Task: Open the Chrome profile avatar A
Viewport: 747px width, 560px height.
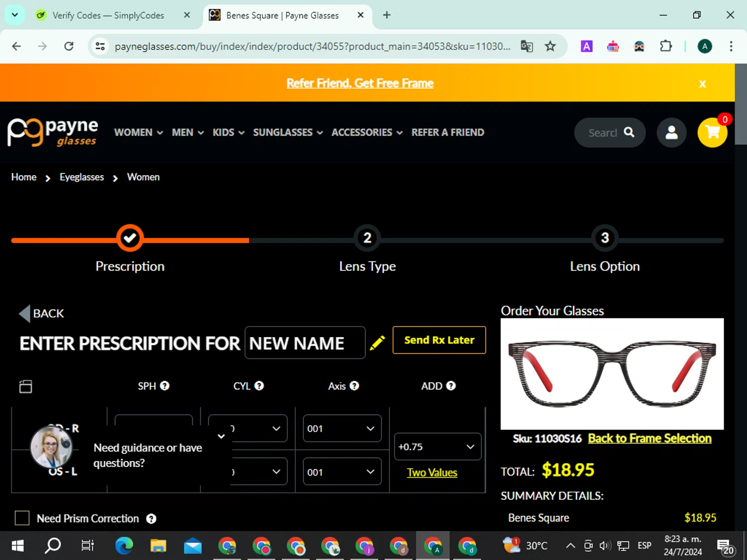Action: 704,46
